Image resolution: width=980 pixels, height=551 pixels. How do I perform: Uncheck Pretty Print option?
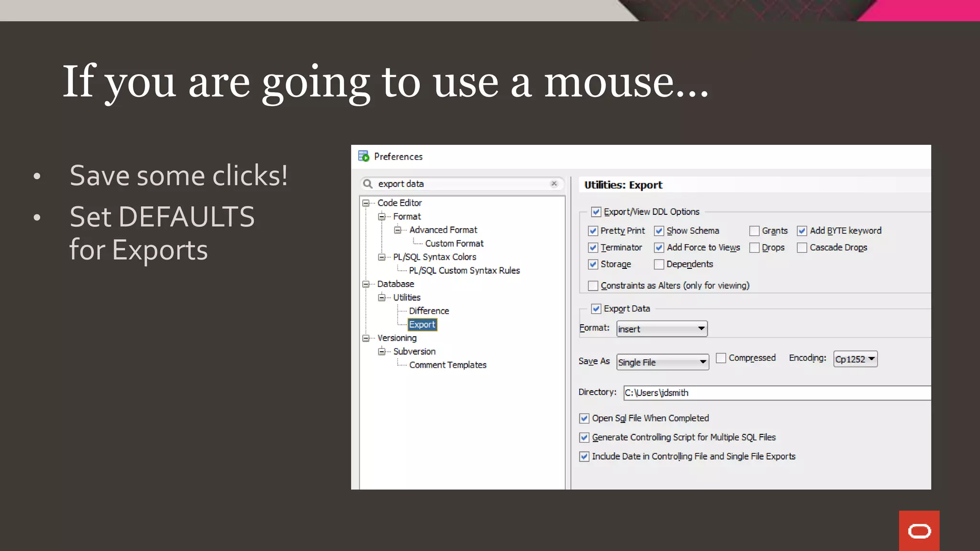click(593, 231)
